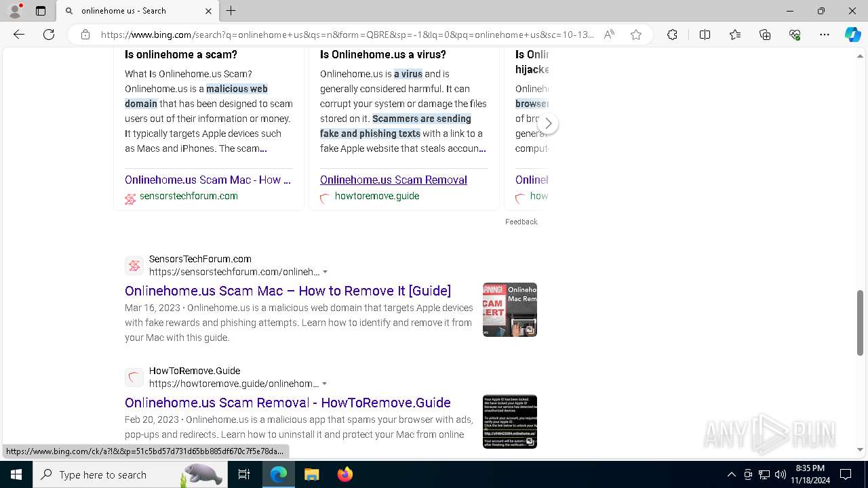The image size is (868, 488).
Task: Close the onlinehome us Search tab
Action: click(208, 11)
